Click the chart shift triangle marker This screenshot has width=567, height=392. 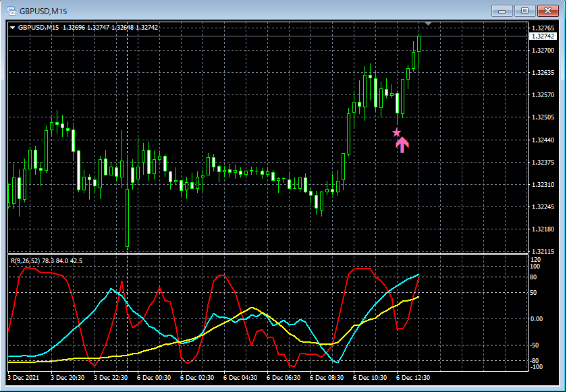tap(428, 24)
